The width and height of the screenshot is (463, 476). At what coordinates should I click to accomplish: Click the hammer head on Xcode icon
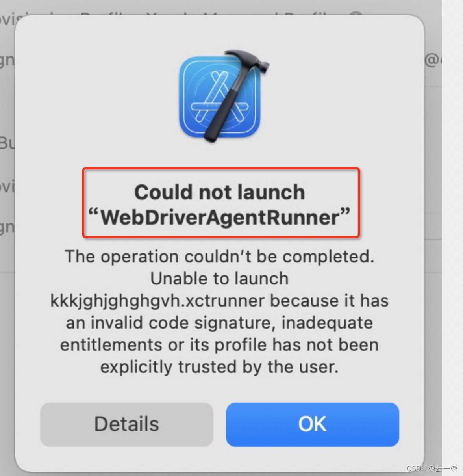pyautogui.click(x=248, y=62)
